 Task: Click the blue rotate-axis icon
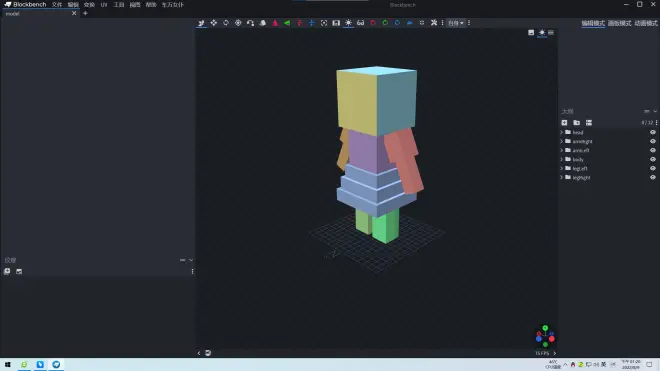pyautogui.click(x=397, y=23)
